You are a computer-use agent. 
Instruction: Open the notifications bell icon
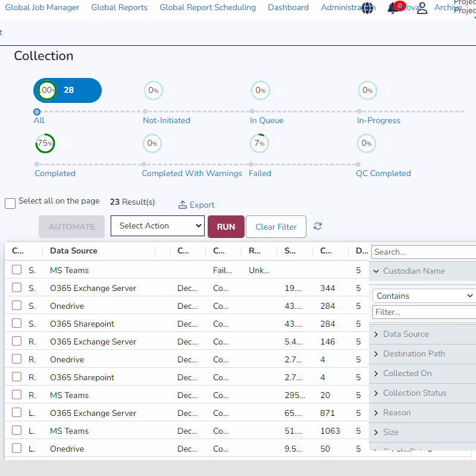[393, 8]
